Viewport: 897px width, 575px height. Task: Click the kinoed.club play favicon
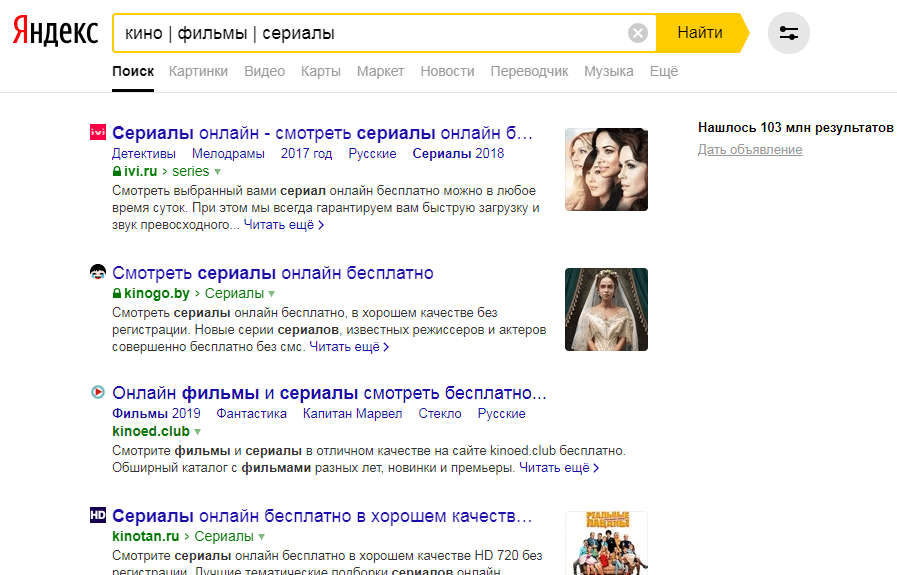point(98,392)
